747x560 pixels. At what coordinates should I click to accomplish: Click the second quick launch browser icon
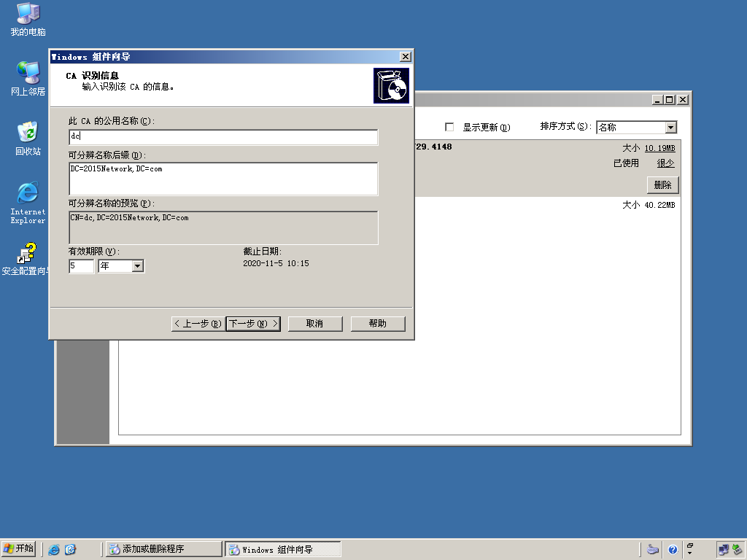point(71,550)
